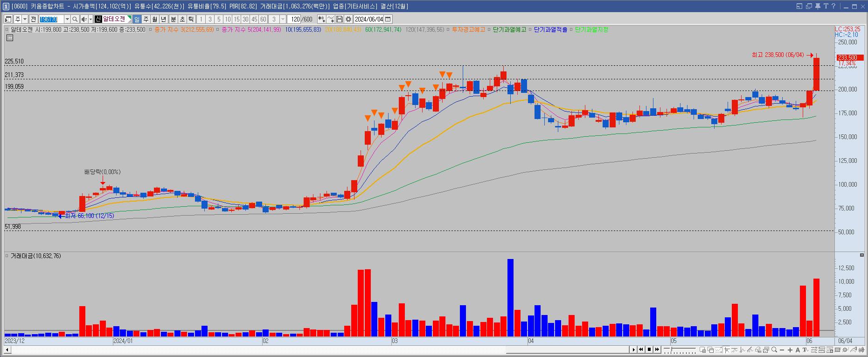The image size is (868, 357).
Task: Click the line indicator add icon
Action: pyautogui.click(x=331, y=19)
